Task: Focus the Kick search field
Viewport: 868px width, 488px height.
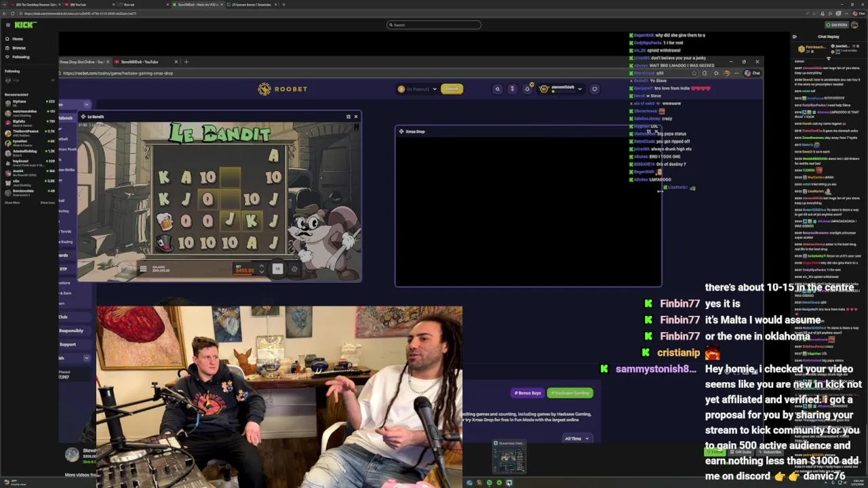Action: tap(434, 25)
